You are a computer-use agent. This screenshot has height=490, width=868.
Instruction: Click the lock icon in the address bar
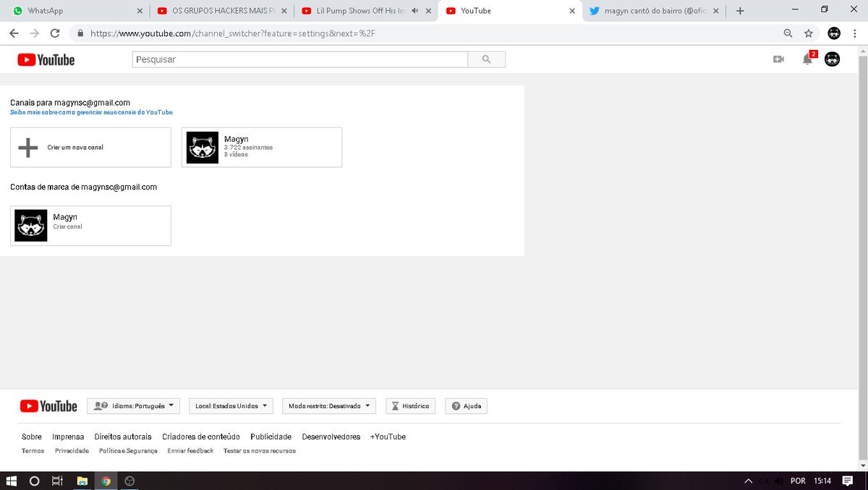pyautogui.click(x=80, y=33)
